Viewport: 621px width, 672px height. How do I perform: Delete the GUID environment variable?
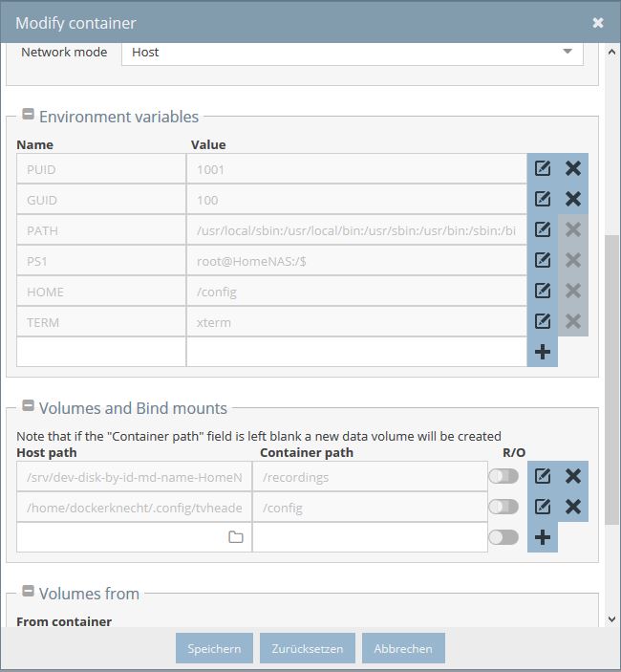(573, 199)
